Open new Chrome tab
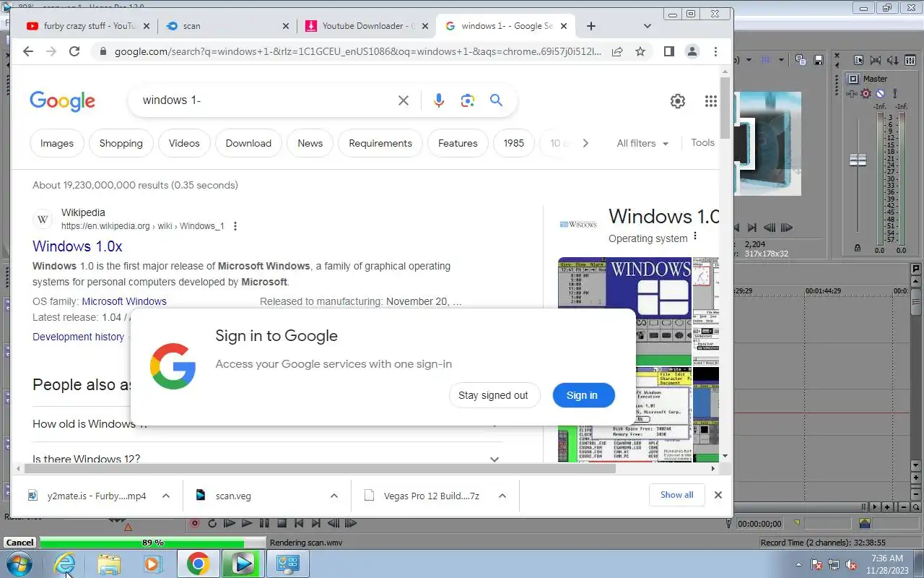 590,26
